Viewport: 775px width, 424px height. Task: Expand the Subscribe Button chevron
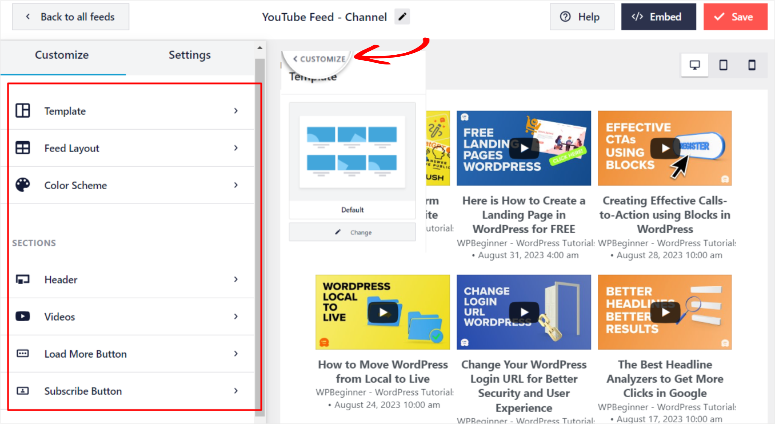(236, 390)
